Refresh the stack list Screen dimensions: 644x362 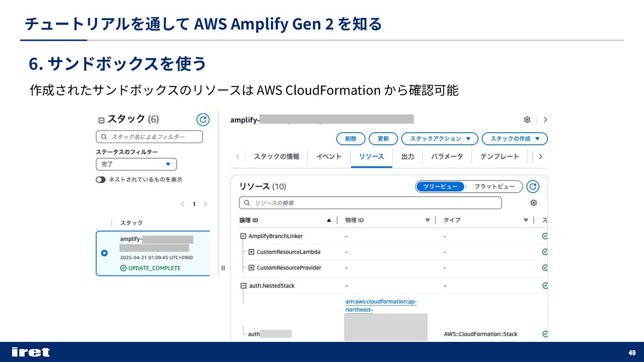[x=203, y=119]
